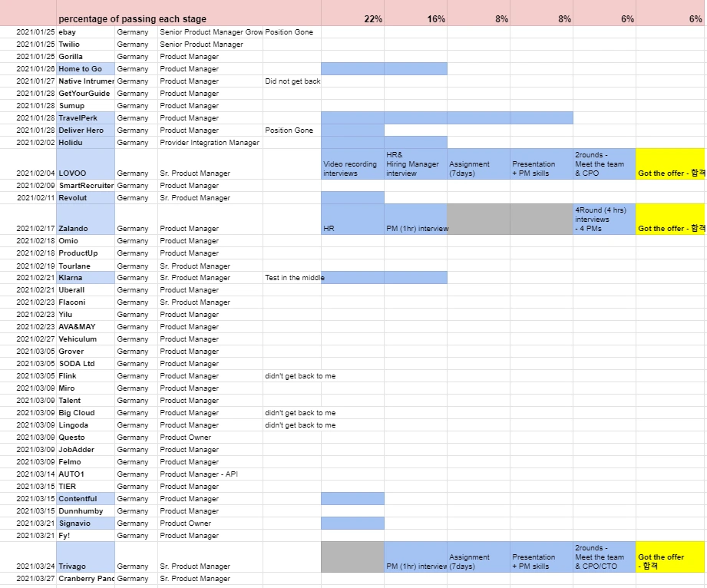The width and height of the screenshot is (707, 588).
Task: Click the 'Did not get back' note
Action: 292,81
